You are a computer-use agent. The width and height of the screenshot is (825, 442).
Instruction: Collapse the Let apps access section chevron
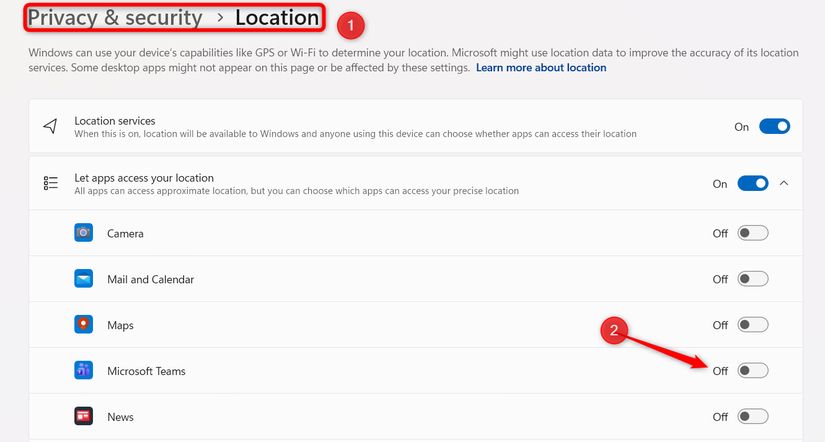click(784, 184)
